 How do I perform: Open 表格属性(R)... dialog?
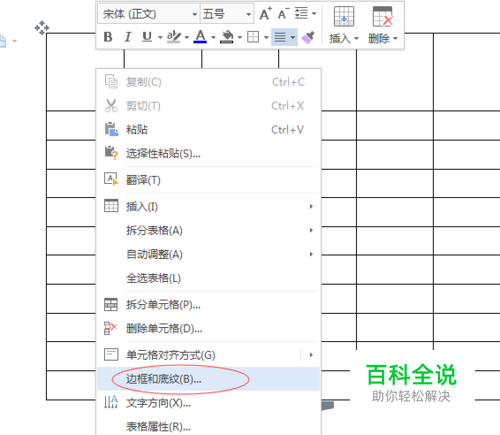pyautogui.click(x=209, y=427)
